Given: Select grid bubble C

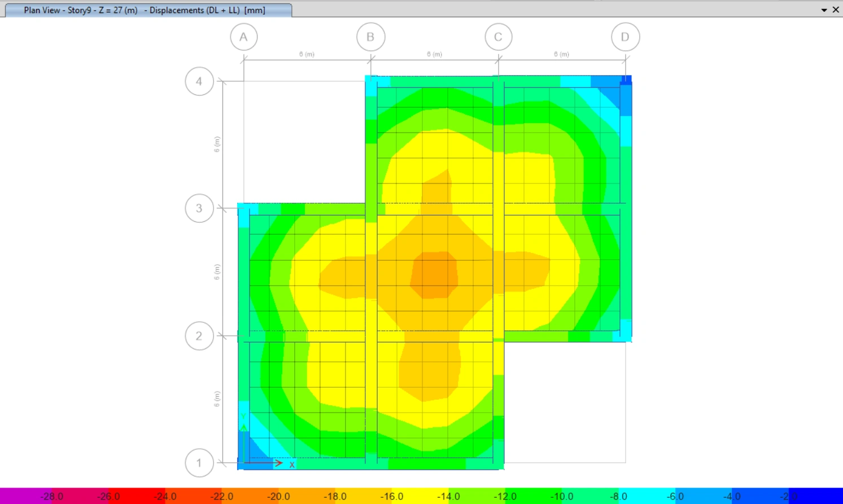Looking at the screenshot, I should [x=498, y=37].
